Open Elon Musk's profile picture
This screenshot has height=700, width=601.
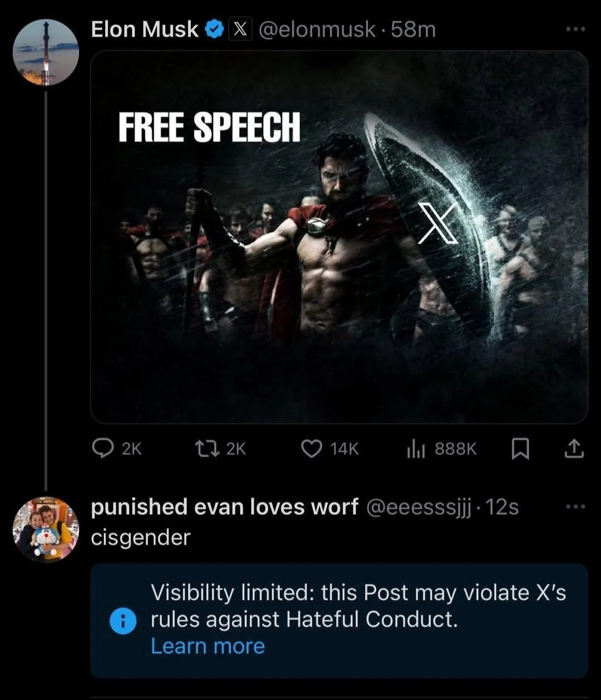point(46,52)
